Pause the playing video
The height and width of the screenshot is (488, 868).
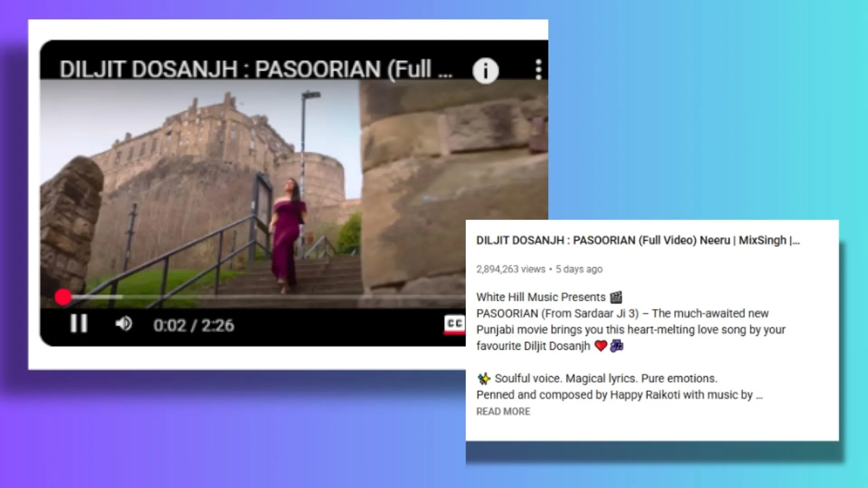click(x=79, y=324)
